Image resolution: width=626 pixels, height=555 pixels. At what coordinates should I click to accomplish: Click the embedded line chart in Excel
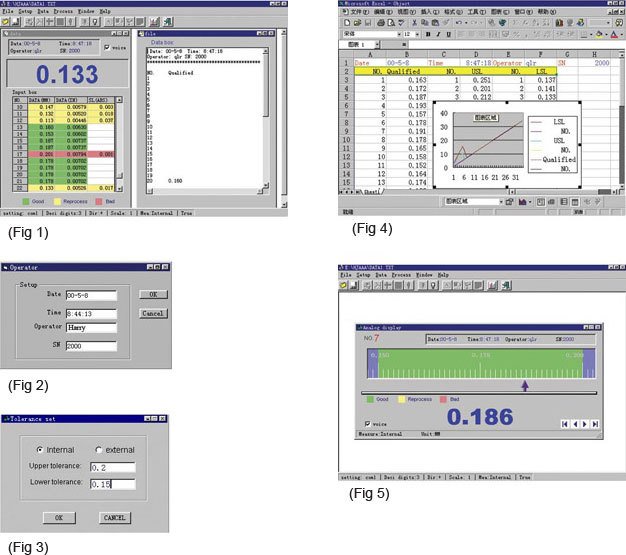(x=507, y=145)
